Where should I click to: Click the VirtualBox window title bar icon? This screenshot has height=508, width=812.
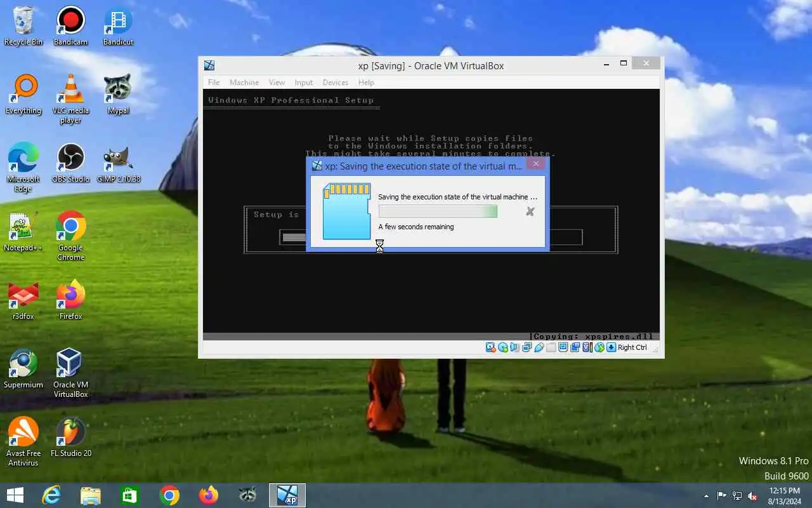[209, 65]
